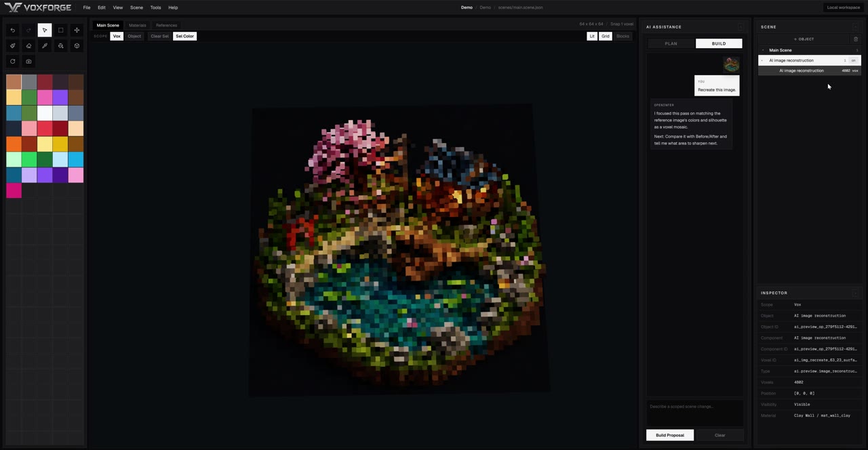The width and height of the screenshot is (868, 450).
Task: Delete object using the trash icon
Action: click(856, 39)
